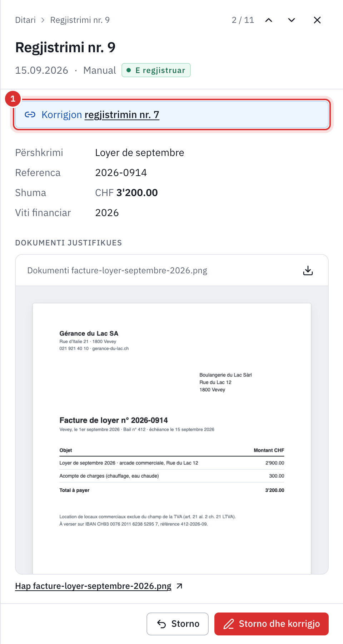
Task: Click Storno dhe korrigjo button
Action: (272, 624)
